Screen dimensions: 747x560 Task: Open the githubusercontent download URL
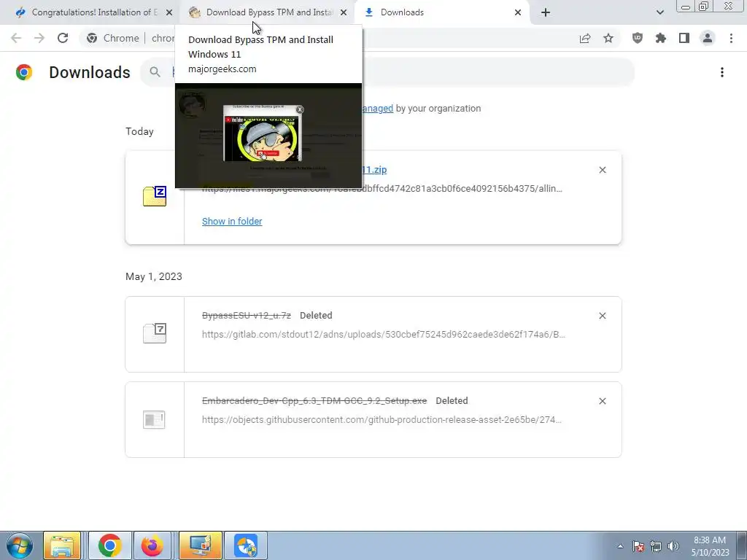coord(382,419)
